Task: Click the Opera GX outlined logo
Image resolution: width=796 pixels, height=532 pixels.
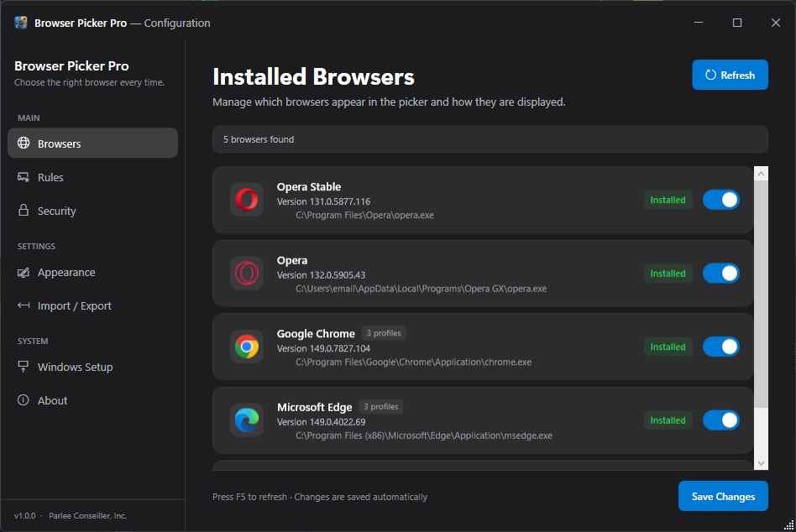Action: pos(247,274)
